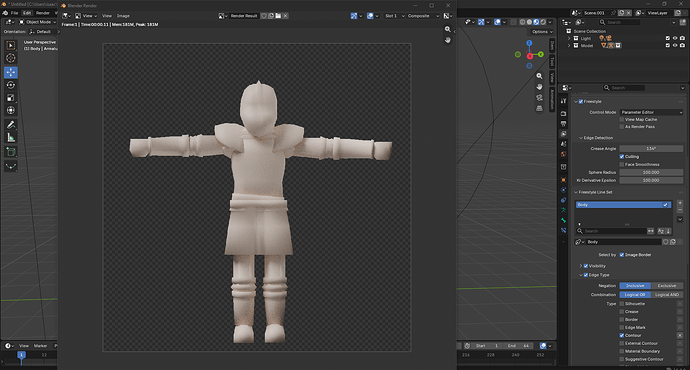
Task: Open the Tool properties tab icon
Action: pyautogui.click(x=564, y=101)
